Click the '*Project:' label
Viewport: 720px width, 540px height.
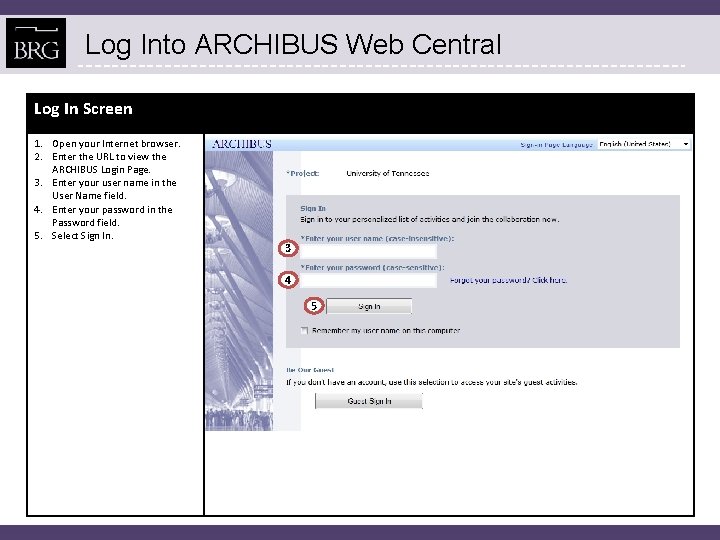303,174
